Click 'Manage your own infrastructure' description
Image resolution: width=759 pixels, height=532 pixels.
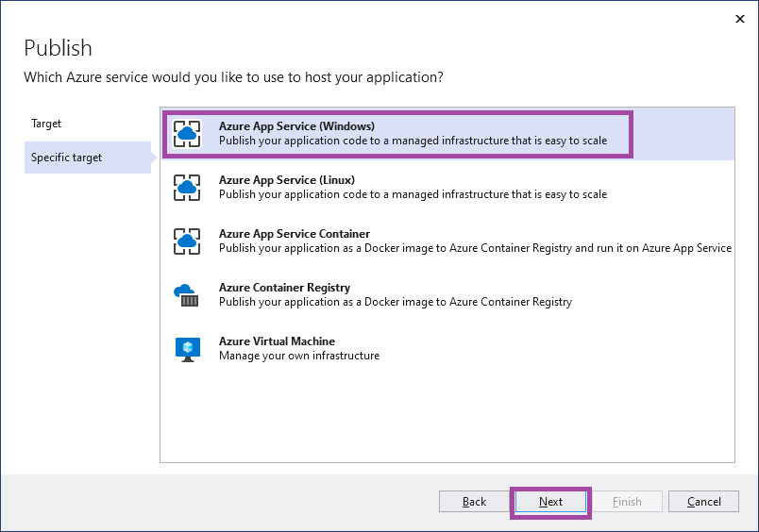click(x=299, y=356)
